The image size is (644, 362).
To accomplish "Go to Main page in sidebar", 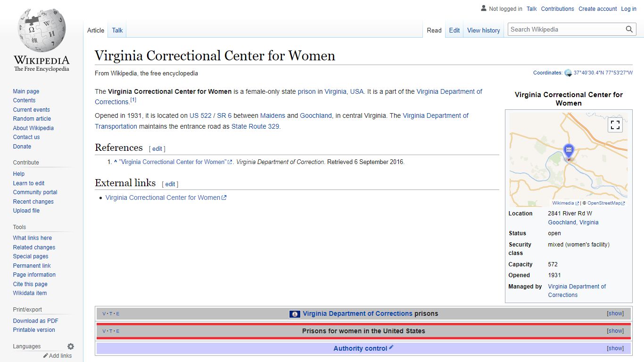I will coord(26,91).
